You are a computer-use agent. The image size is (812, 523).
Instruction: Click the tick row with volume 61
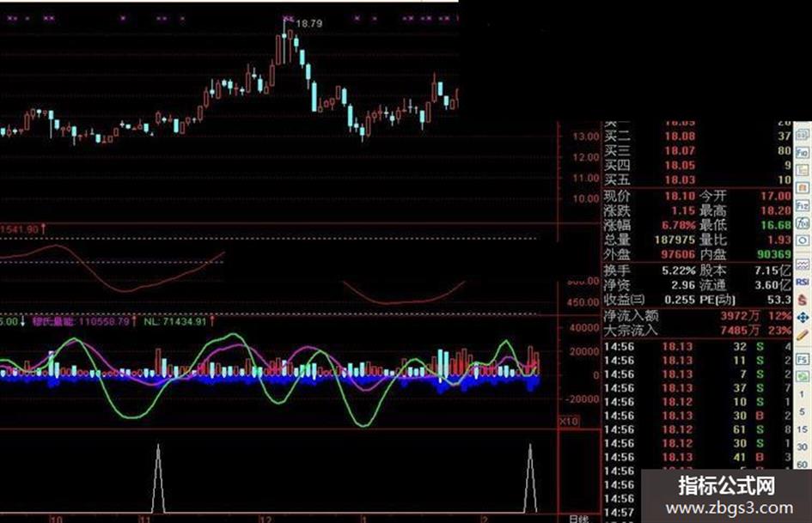click(x=698, y=429)
